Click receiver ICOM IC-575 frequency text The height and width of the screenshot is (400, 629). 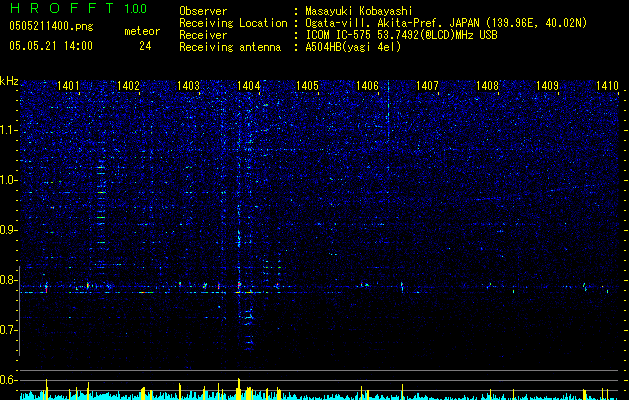tap(401, 35)
